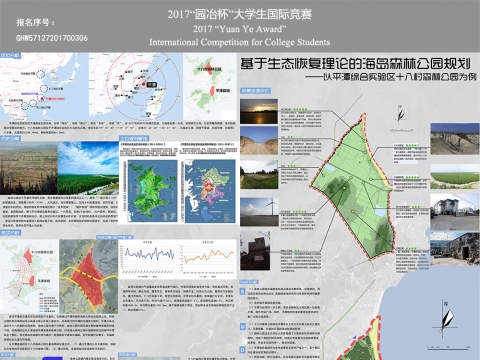This screenshot has width=480, height=360.
Task: Open the wind turbine photo
Action: coord(259,212)
